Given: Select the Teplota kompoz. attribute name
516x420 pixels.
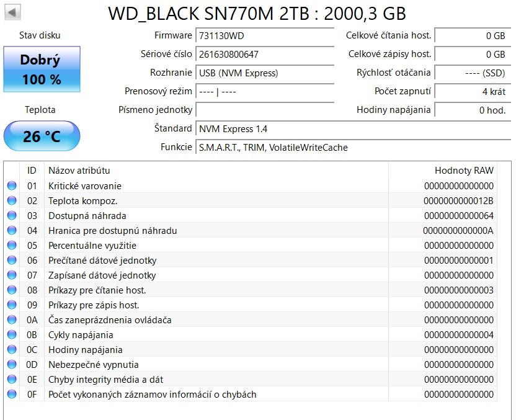Looking at the screenshot, I should pos(83,201).
